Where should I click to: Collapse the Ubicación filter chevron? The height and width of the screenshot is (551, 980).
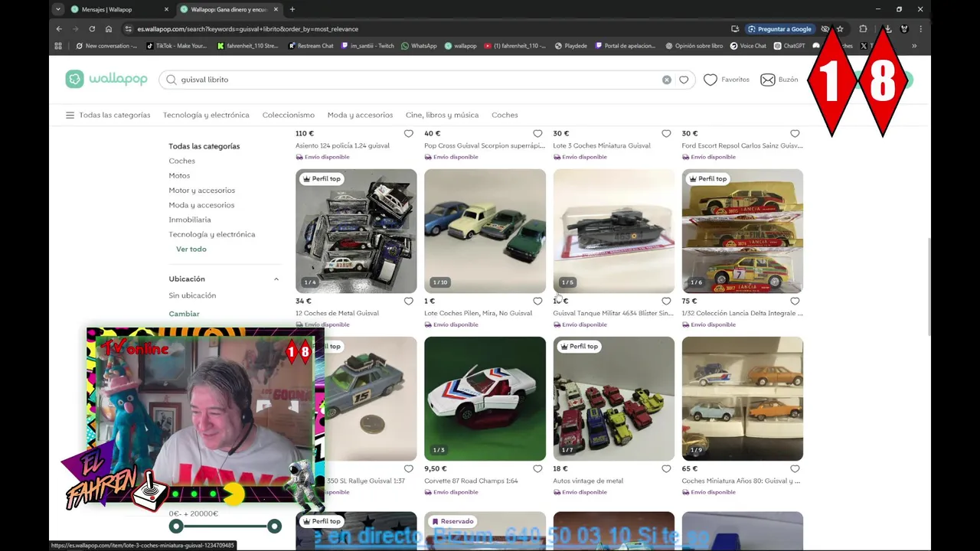click(276, 279)
